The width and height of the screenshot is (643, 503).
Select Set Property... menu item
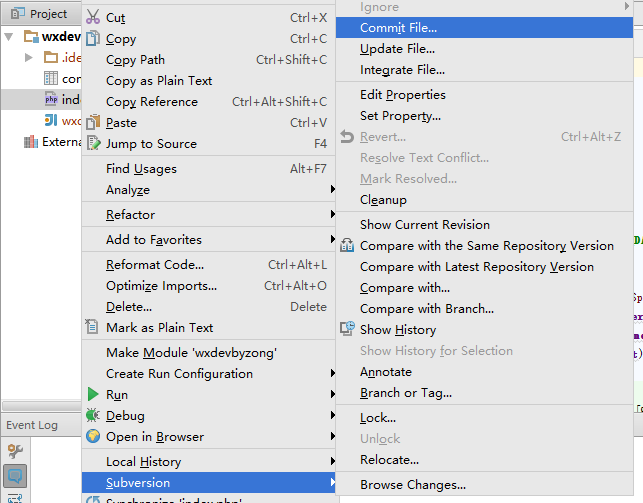coord(484,116)
